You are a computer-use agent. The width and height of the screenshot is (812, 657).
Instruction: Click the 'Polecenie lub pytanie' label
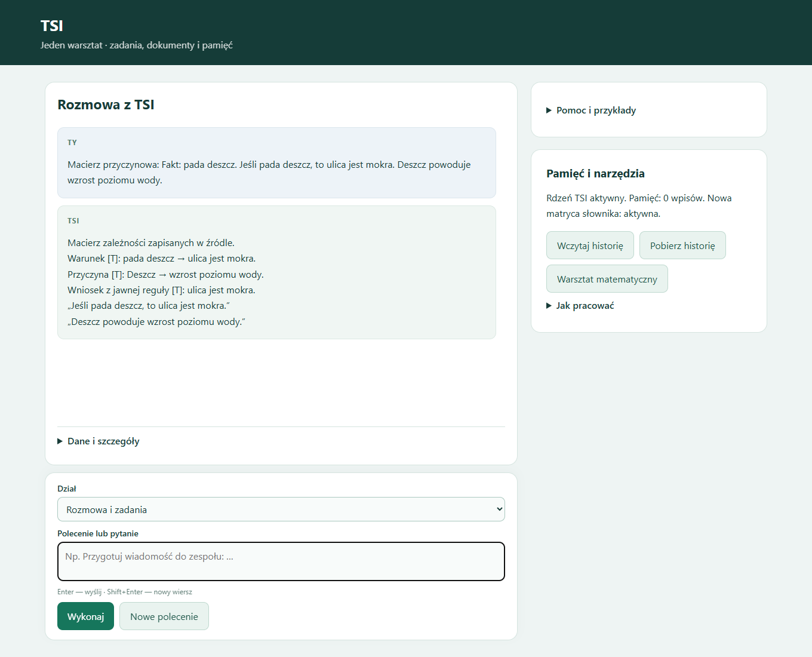pyautogui.click(x=98, y=533)
